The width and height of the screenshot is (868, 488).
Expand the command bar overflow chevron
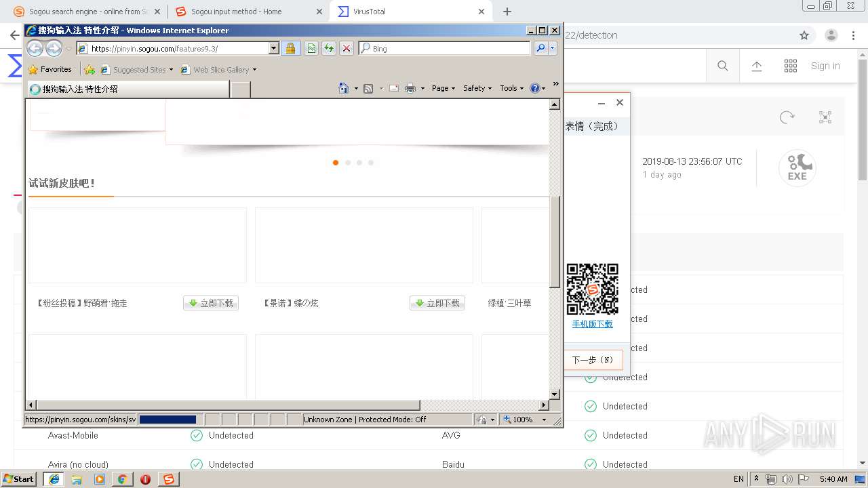556,84
